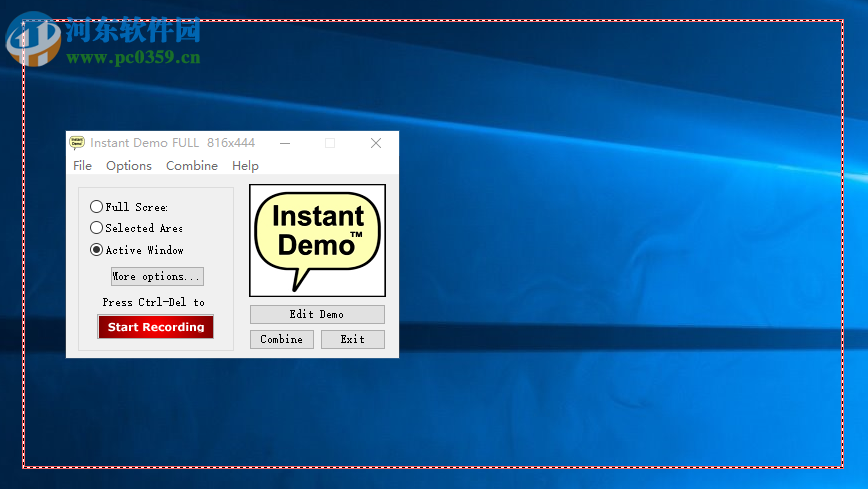The image size is (868, 489).
Task: Select the Active Window radio option
Action: (x=137, y=250)
